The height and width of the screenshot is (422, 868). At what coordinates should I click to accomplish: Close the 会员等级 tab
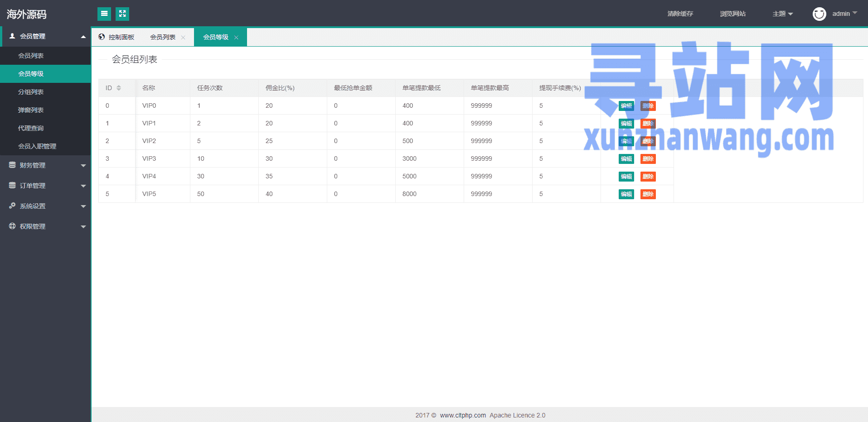point(236,38)
